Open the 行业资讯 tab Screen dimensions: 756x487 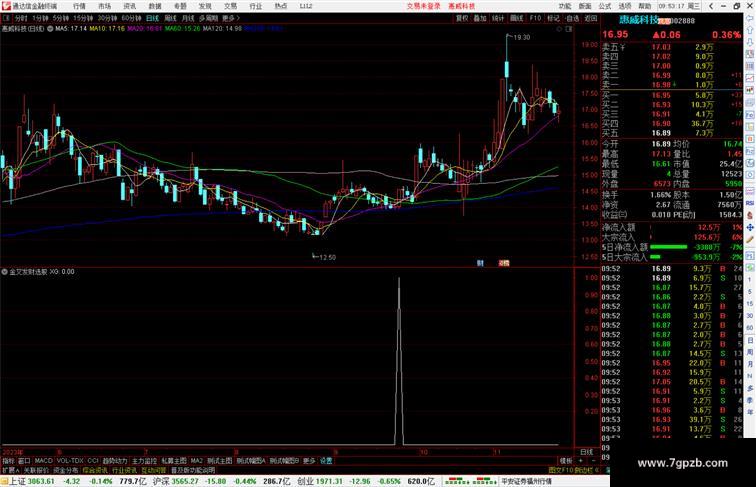pos(124,470)
